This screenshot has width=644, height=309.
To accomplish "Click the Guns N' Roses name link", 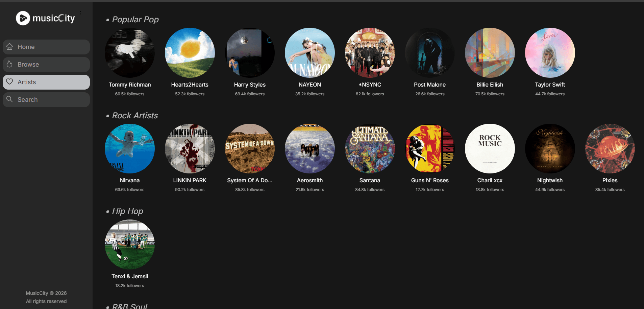I will click(x=430, y=180).
